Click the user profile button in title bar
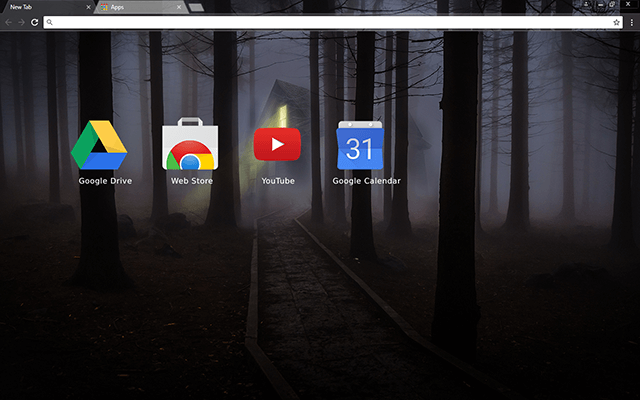 pyautogui.click(x=585, y=6)
